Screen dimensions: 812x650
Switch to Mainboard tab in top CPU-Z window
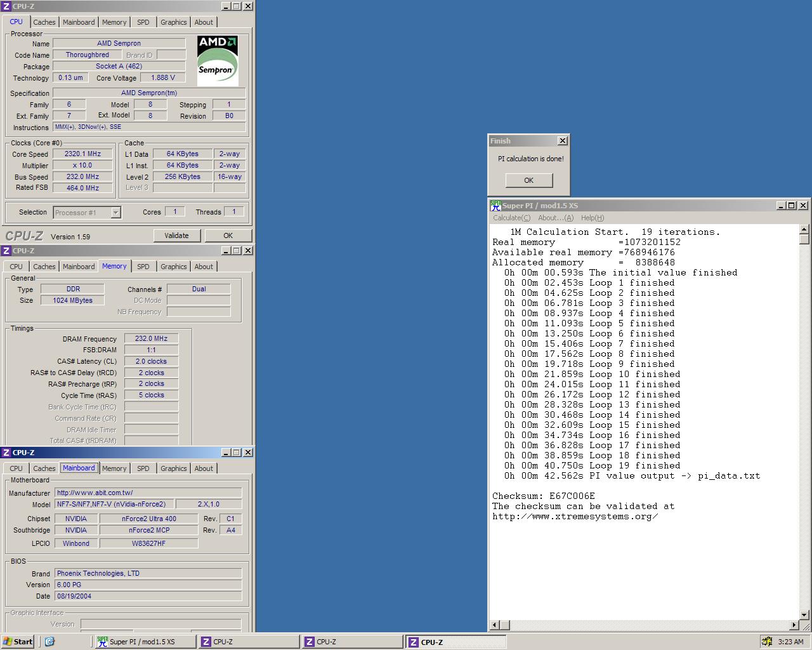coord(79,22)
